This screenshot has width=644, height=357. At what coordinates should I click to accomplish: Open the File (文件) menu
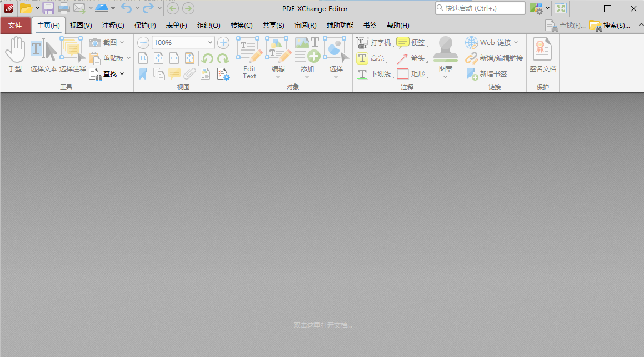[15, 26]
